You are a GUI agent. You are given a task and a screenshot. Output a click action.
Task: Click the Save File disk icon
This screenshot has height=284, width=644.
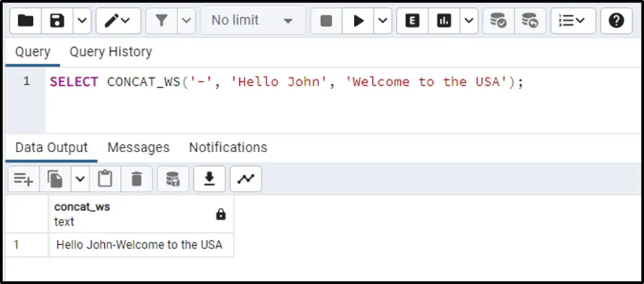click(x=58, y=21)
